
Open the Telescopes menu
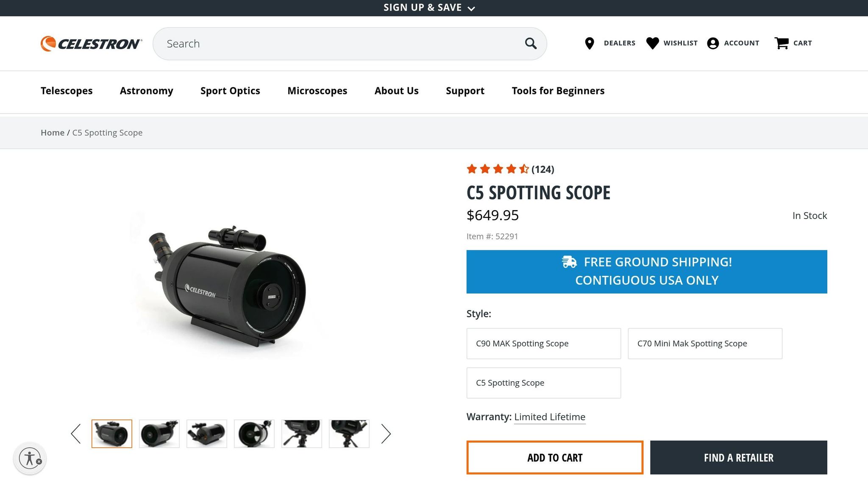pos(67,91)
